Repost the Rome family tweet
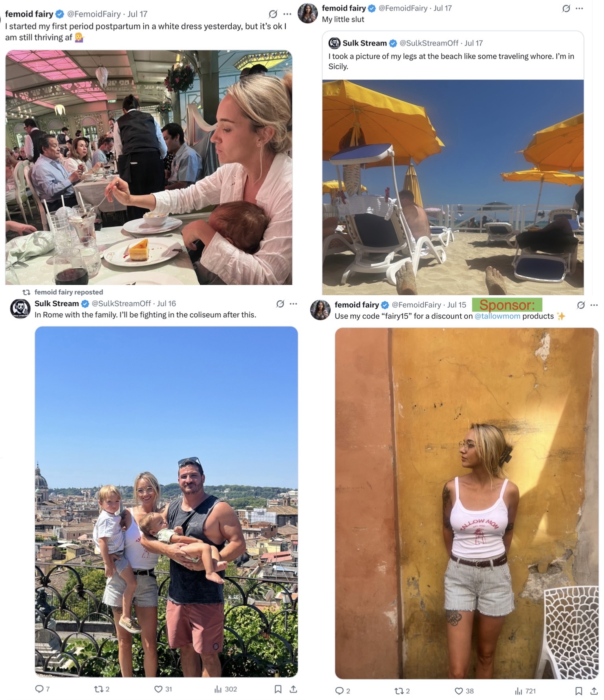Image resolution: width=604 pixels, height=700 pixels. (102, 689)
